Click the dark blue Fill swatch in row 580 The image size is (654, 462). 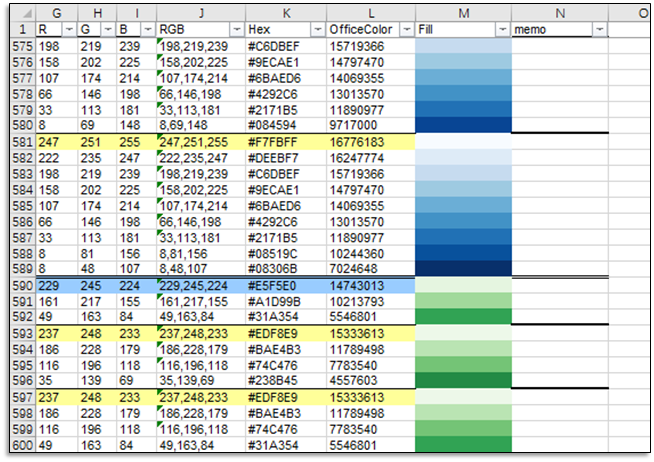(x=463, y=125)
